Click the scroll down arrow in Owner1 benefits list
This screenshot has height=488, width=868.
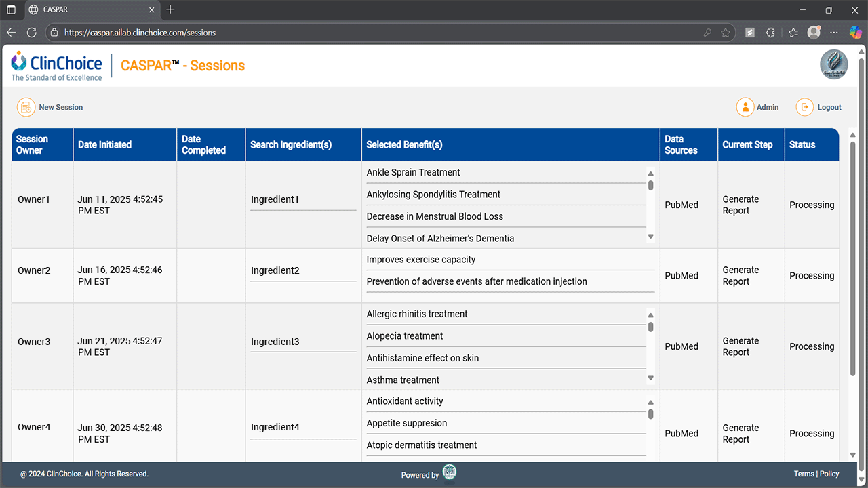tap(651, 237)
